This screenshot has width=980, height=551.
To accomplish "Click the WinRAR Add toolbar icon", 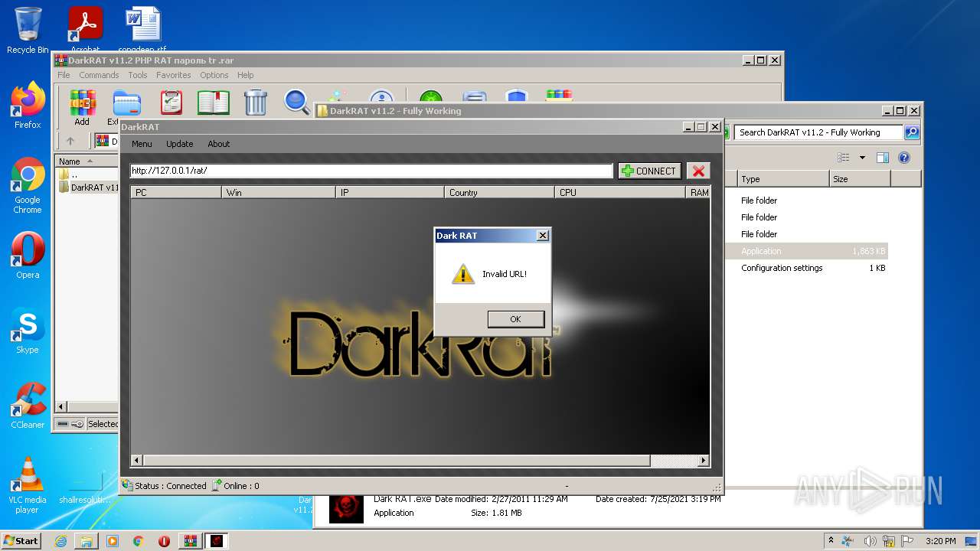I will 82,107.
